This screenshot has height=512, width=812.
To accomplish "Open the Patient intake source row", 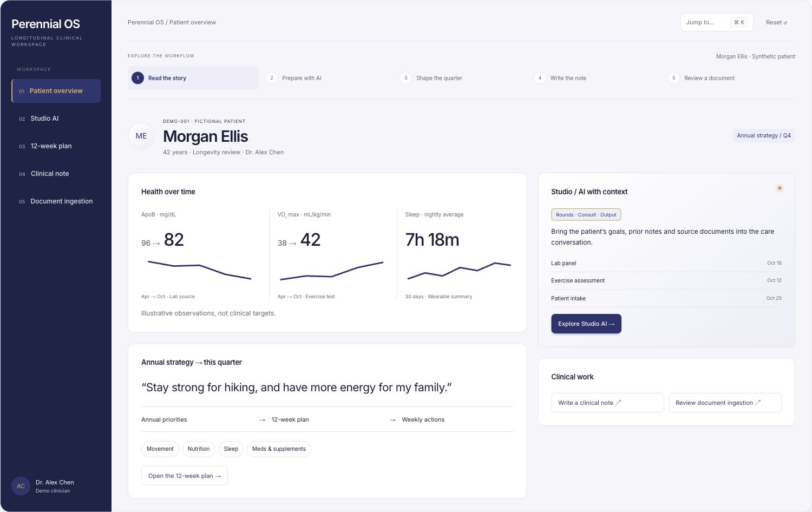I will 666,298.
